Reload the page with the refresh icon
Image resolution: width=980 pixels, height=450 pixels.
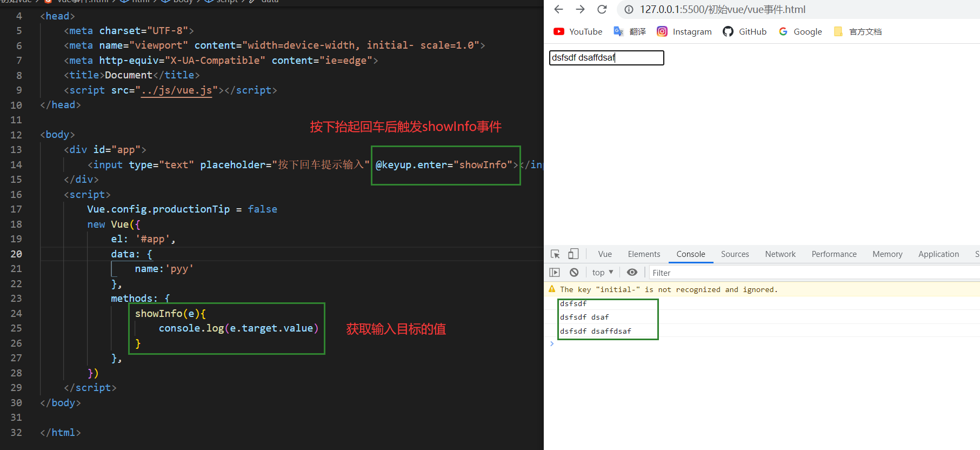602,9
